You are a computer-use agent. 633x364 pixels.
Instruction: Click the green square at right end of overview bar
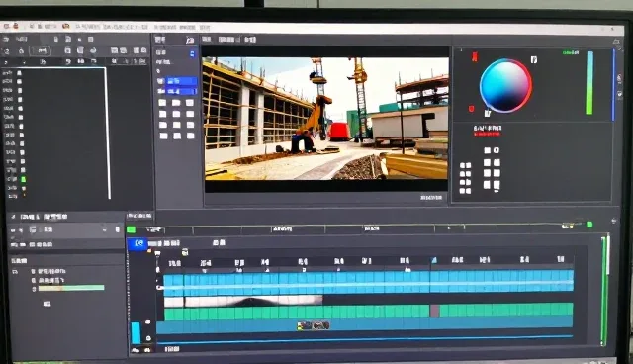[589, 225]
